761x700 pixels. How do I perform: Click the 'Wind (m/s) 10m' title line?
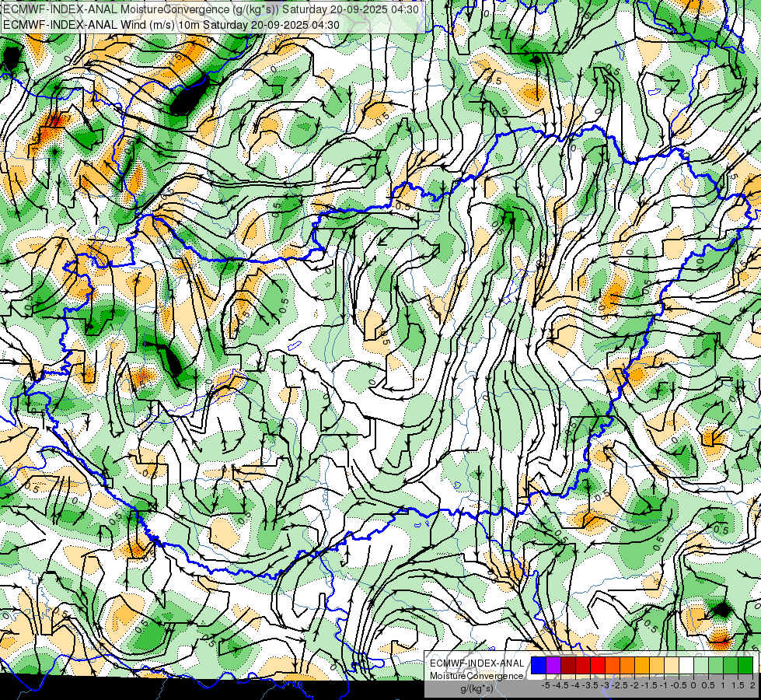[x=171, y=25]
